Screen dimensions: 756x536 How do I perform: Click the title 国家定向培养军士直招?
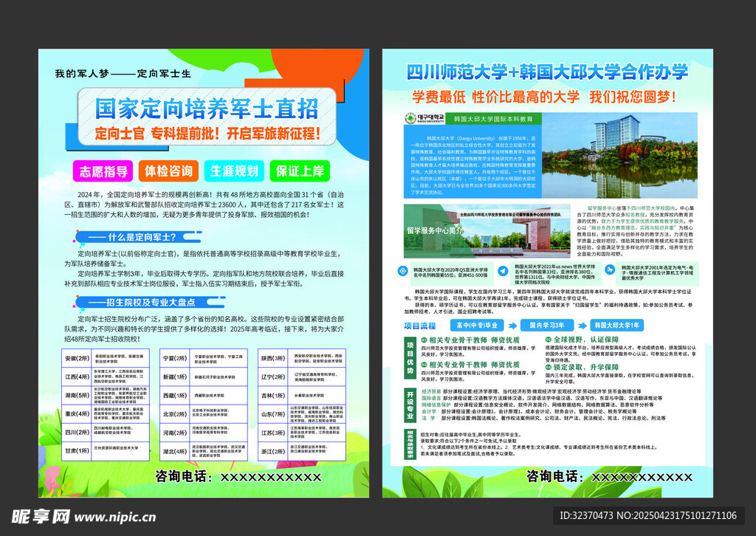[207, 109]
